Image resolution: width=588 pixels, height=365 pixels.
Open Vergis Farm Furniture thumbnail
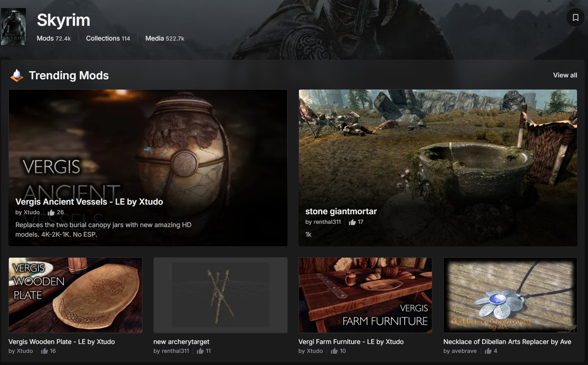click(365, 295)
